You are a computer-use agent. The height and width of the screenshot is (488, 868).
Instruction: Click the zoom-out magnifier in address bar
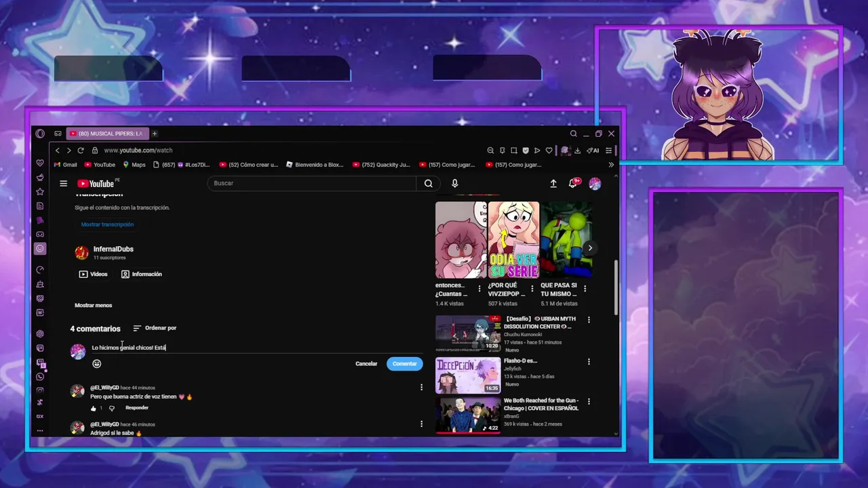click(490, 150)
